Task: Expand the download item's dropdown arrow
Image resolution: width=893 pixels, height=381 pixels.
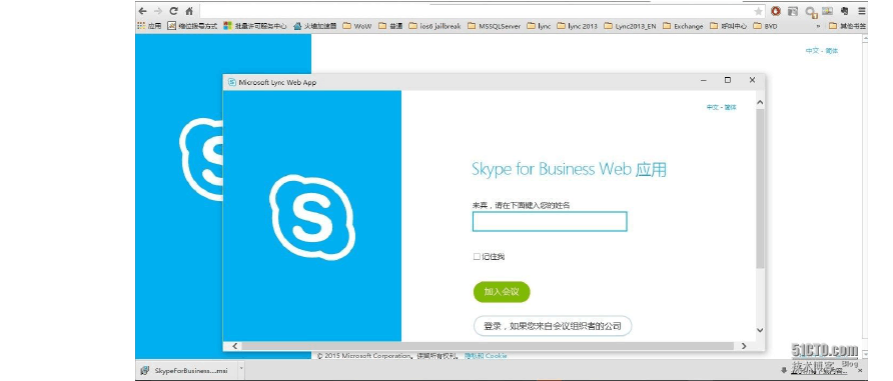Action: (241, 370)
